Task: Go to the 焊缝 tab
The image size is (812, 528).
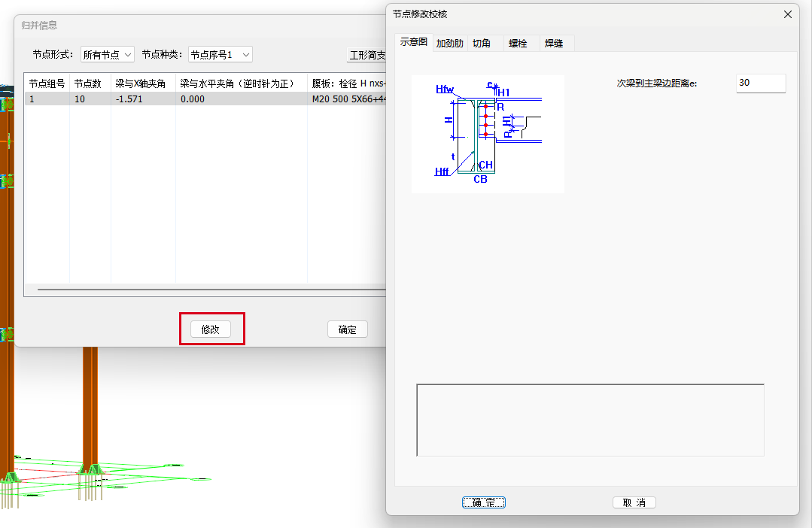Action: click(554, 44)
